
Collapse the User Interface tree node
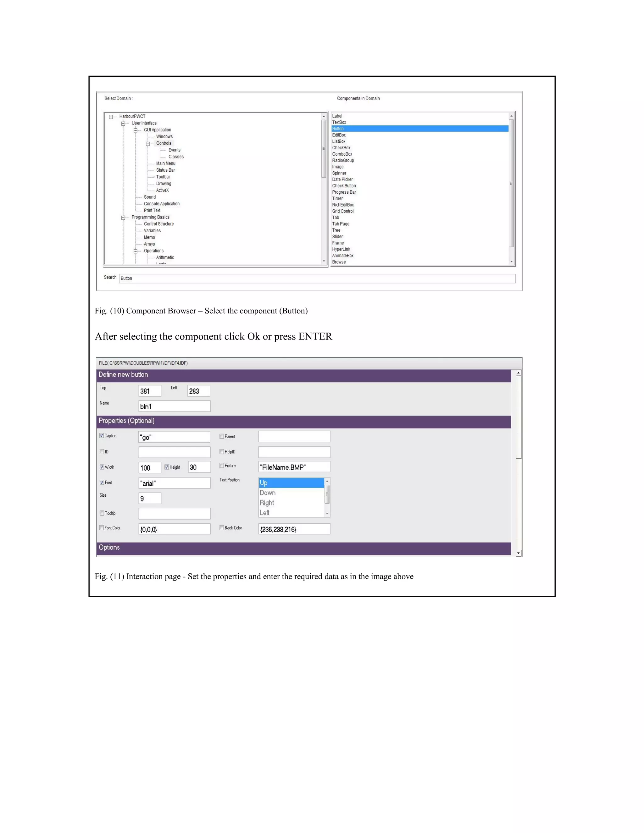tap(123, 124)
